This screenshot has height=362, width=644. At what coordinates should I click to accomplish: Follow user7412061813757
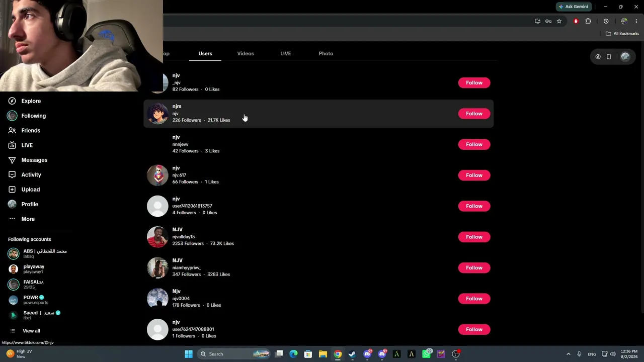click(x=474, y=206)
